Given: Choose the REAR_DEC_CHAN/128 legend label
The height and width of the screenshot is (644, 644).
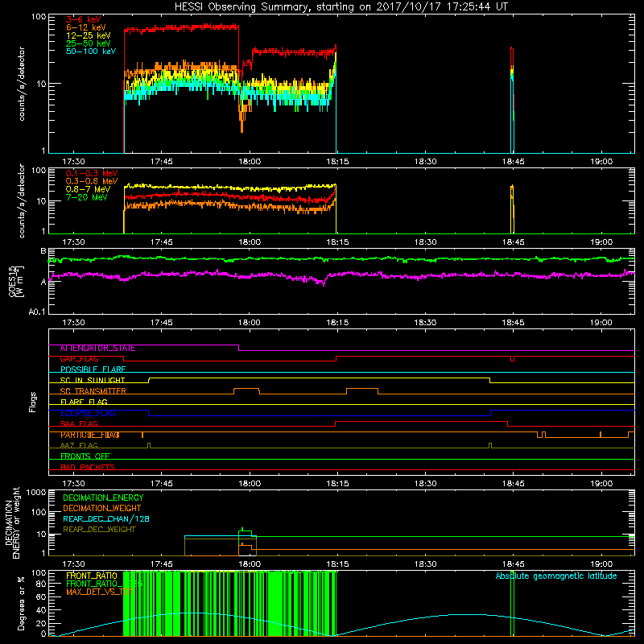Looking at the screenshot, I should [x=106, y=518].
